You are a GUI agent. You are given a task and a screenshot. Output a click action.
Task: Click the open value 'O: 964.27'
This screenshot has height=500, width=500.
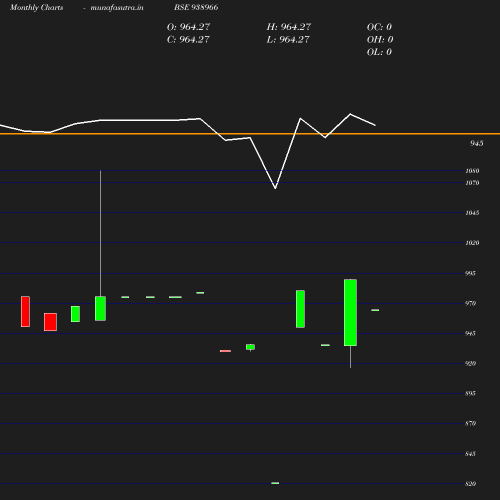pos(188,27)
